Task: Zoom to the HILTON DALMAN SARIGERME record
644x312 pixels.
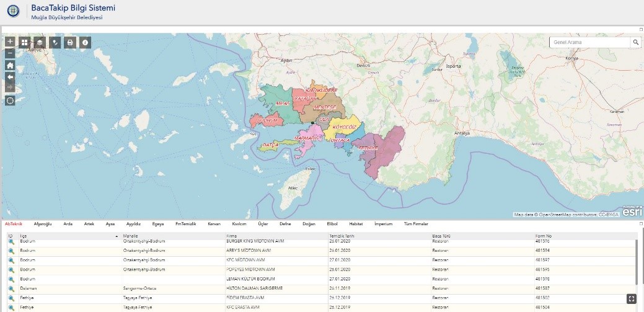Action: point(12,288)
